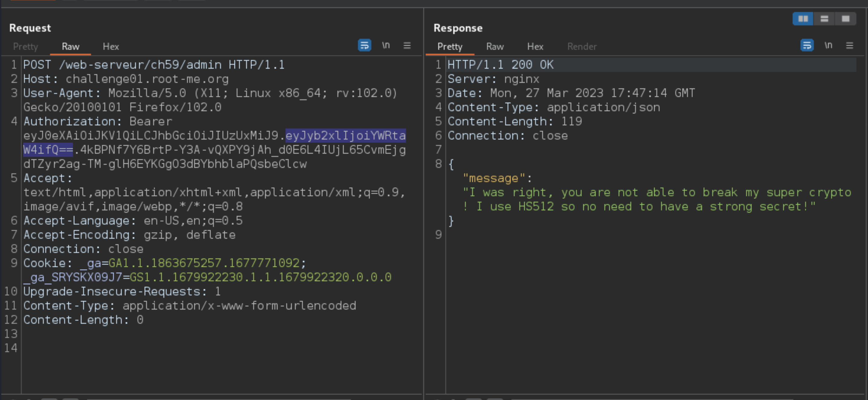Open the Response panel options menu
The height and width of the screenshot is (400, 868).
[x=850, y=45]
